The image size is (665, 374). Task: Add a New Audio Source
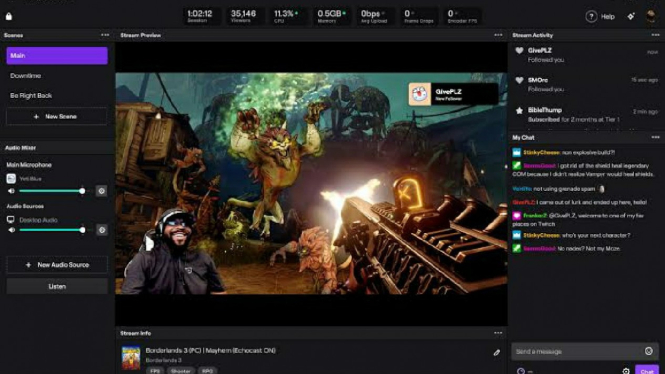click(x=57, y=265)
